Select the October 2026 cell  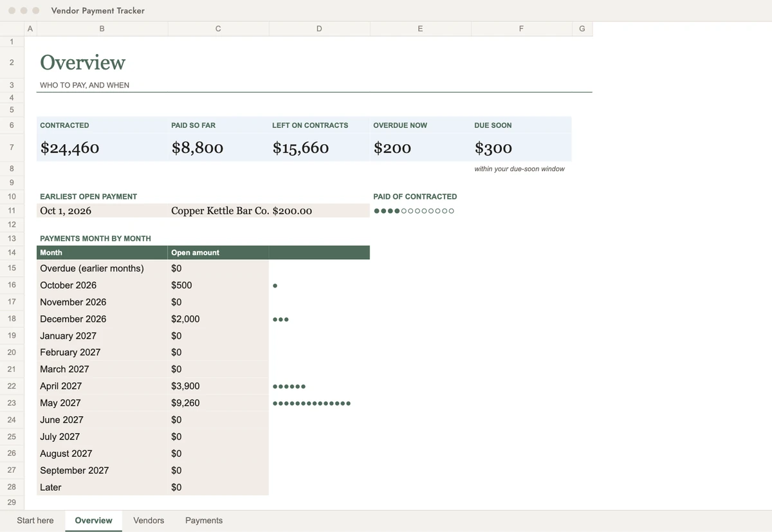pyautogui.click(x=68, y=285)
